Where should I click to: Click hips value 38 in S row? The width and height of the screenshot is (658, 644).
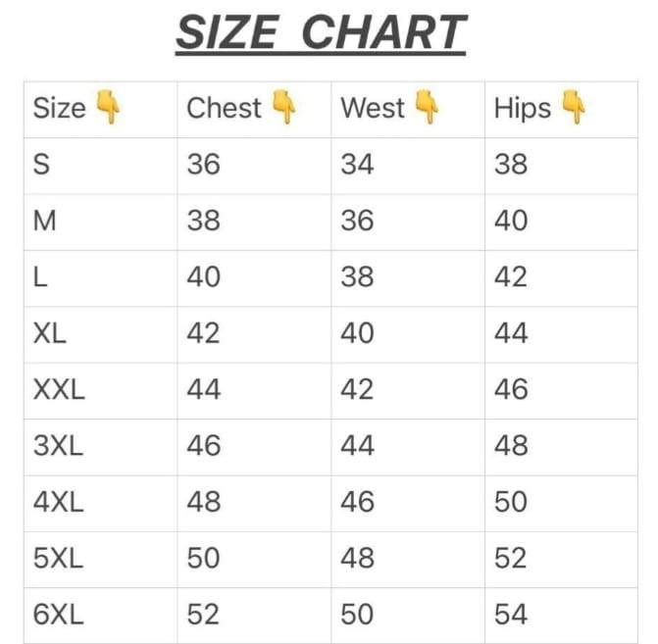click(511, 164)
